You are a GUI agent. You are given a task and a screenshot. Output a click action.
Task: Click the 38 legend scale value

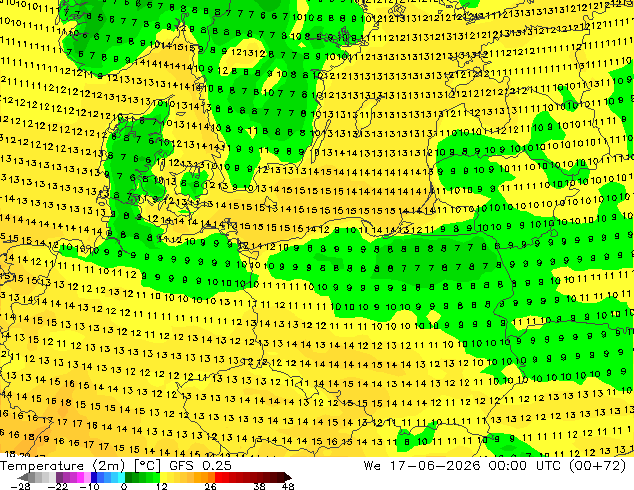pos(260,486)
